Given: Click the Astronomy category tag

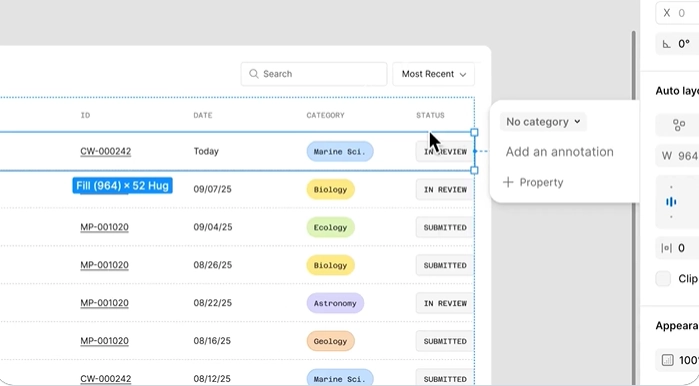Looking at the screenshot, I should pos(335,303).
